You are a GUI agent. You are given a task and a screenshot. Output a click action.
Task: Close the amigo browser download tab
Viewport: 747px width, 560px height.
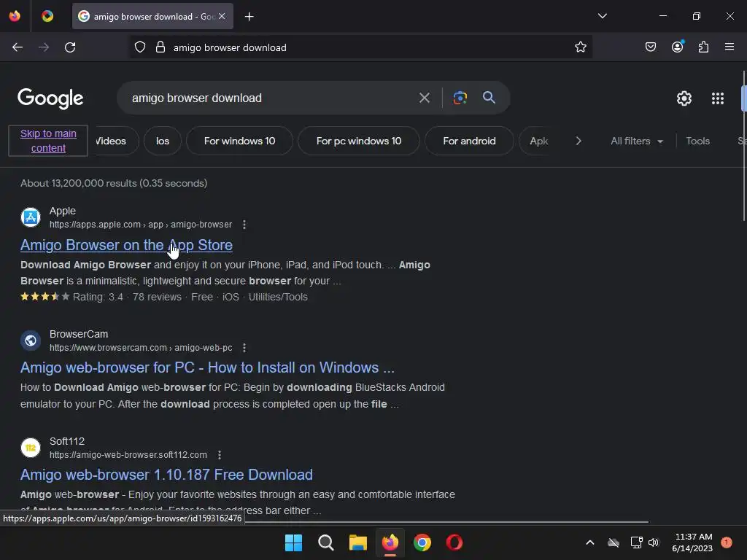point(222,16)
